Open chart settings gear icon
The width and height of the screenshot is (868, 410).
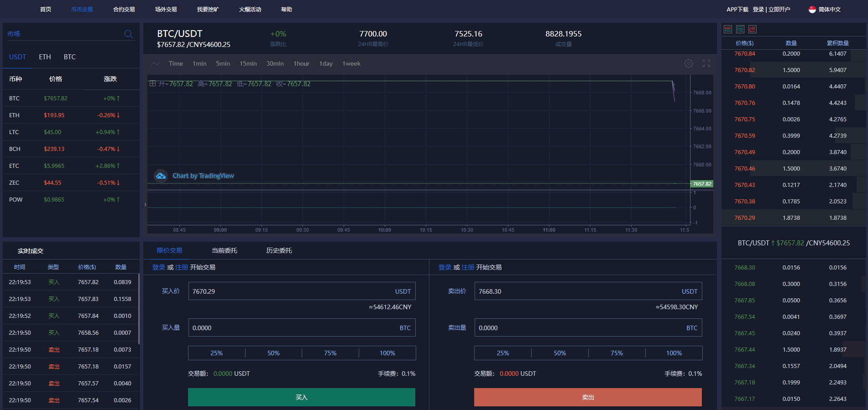(688, 63)
